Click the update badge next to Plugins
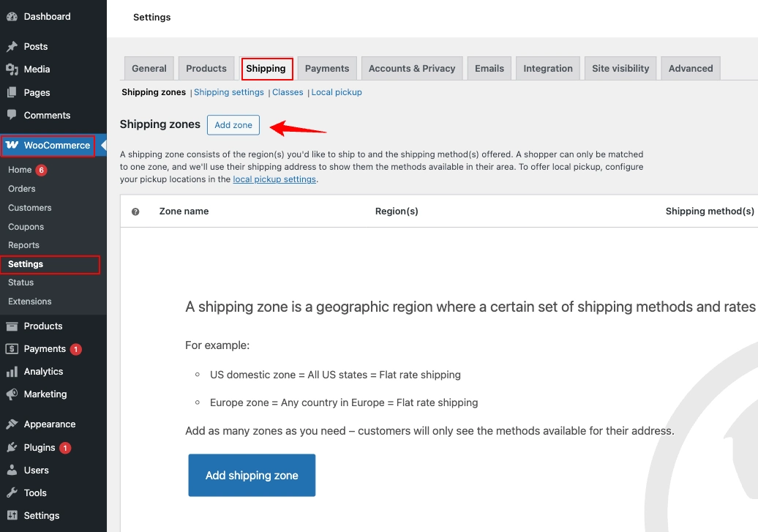The image size is (758, 532). [x=65, y=448]
